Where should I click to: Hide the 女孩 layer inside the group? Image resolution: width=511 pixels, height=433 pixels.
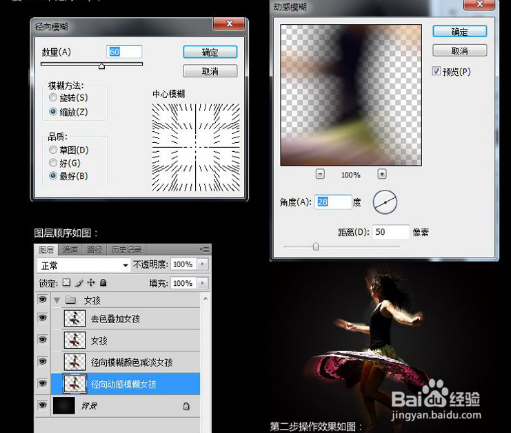43,340
